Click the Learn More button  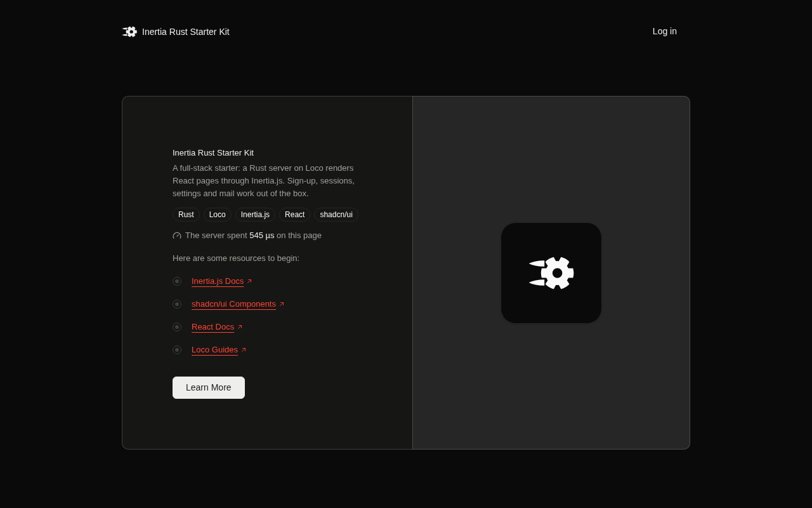pos(209,387)
